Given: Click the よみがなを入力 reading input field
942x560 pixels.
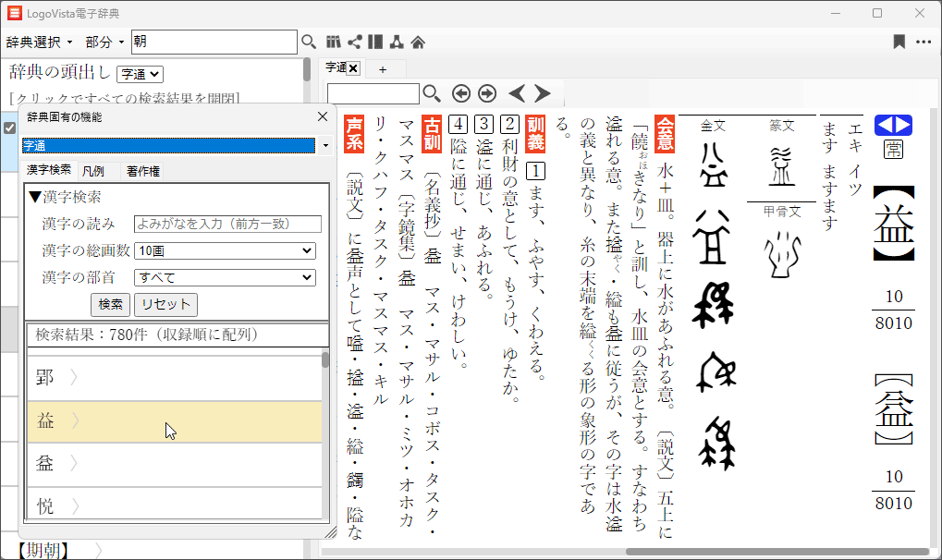Looking at the screenshot, I should tap(227, 224).
